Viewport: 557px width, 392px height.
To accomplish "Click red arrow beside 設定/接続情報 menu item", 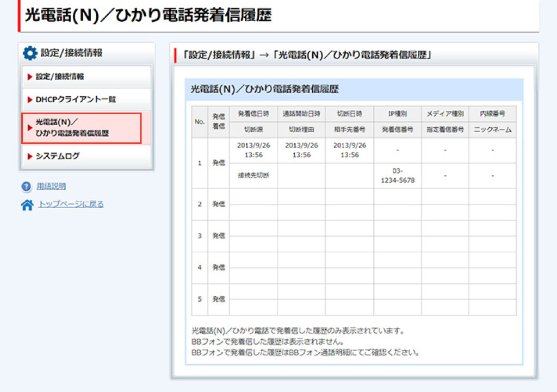I will [30, 77].
